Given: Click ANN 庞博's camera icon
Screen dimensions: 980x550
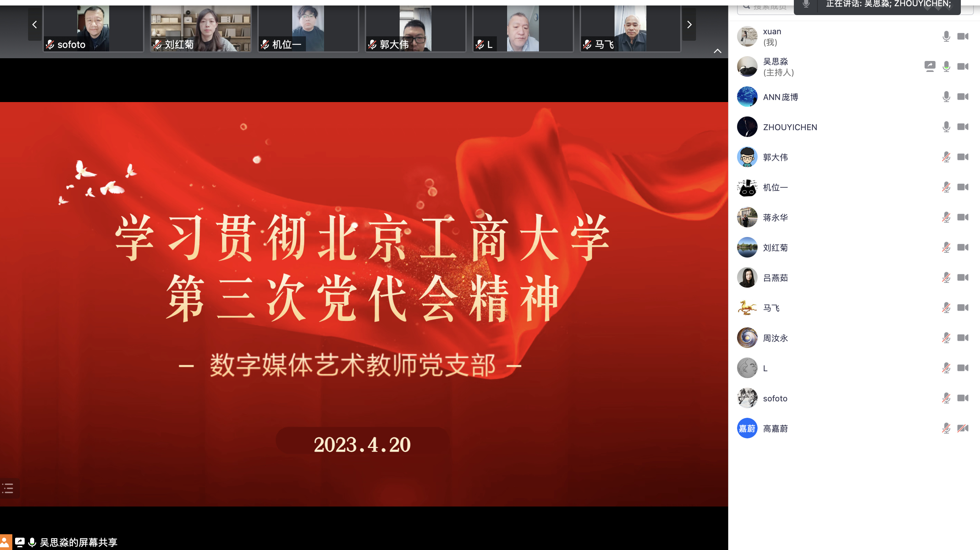Looking at the screenshot, I should (963, 97).
